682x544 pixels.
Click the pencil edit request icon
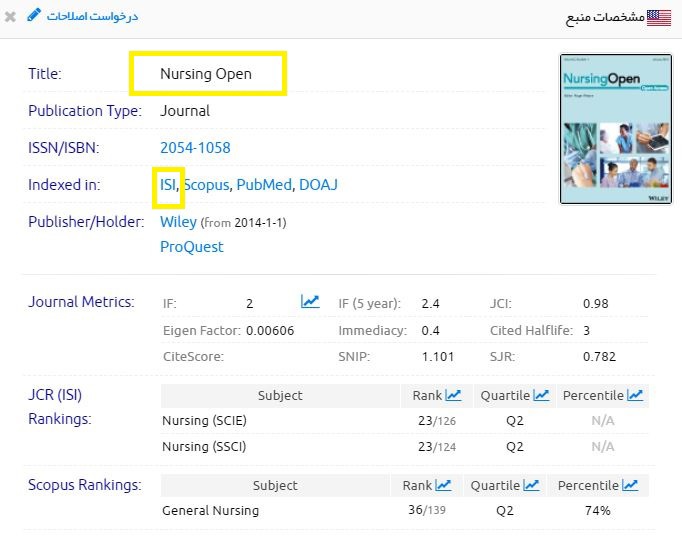pyautogui.click(x=34, y=16)
